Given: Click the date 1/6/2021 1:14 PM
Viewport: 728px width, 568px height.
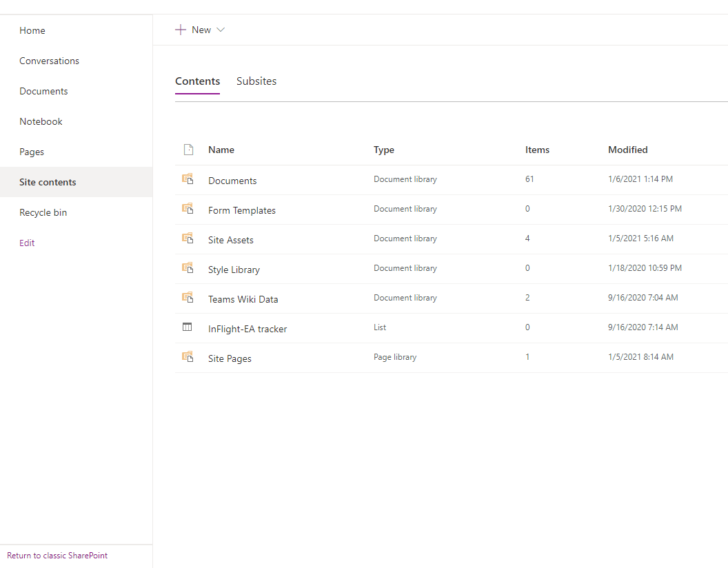Looking at the screenshot, I should click(x=640, y=179).
